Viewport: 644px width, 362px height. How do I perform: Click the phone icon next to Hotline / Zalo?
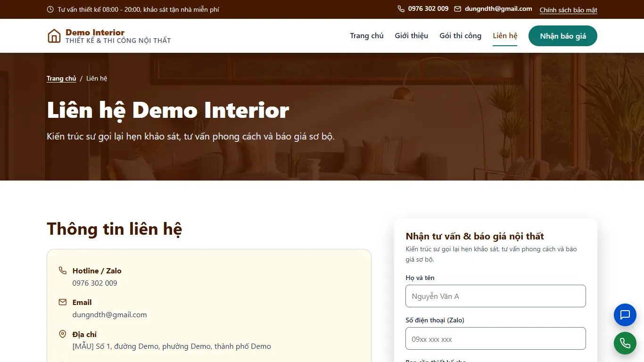coord(63,271)
